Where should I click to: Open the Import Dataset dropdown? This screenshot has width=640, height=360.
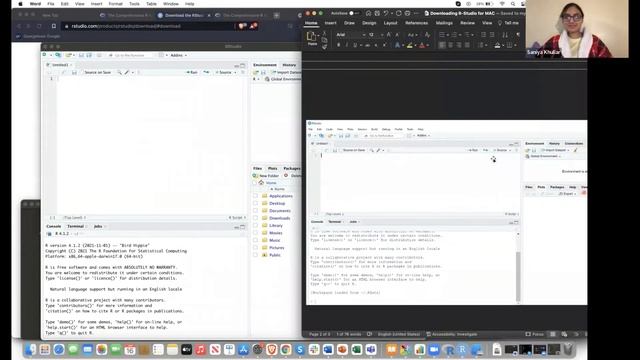[x=287, y=73]
